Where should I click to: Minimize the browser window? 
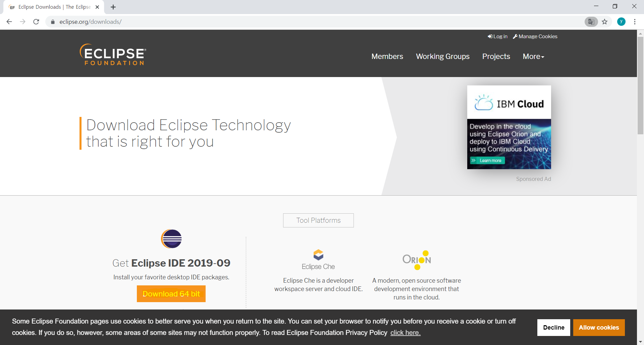point(596,6)
